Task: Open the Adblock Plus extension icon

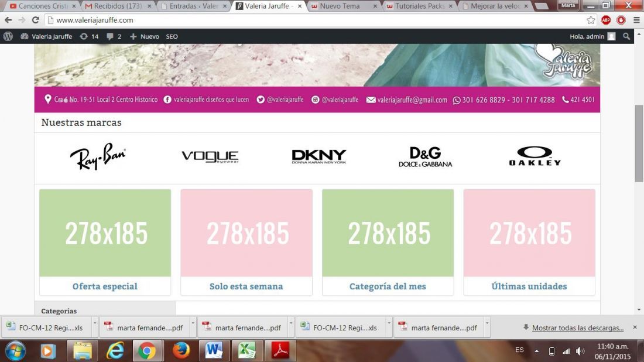Action: coord(606,20)
